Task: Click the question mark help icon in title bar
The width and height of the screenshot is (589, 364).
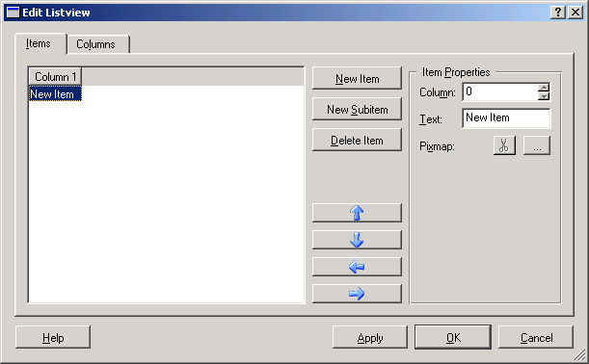Action: (558, 13)
